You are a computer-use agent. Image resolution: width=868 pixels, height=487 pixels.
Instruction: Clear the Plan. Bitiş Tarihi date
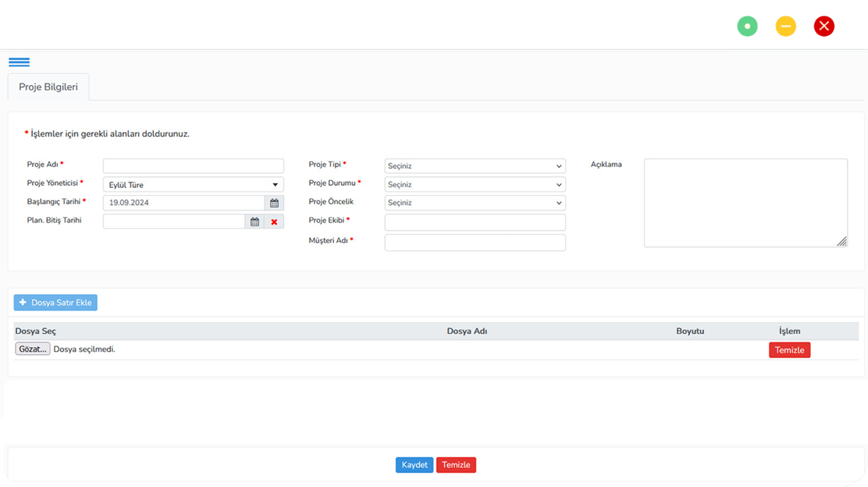pyautogui.click(x=274, y=222)
